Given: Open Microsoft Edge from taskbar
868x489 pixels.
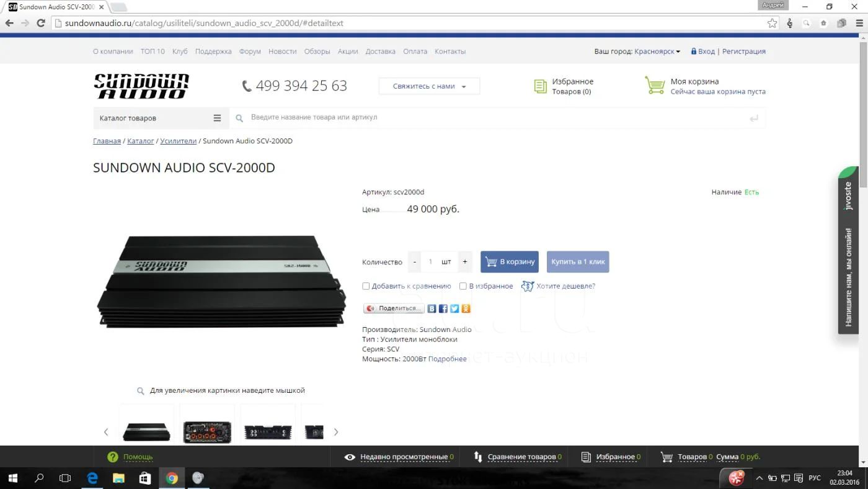Looking at the screenshot, I should point(92,478).
